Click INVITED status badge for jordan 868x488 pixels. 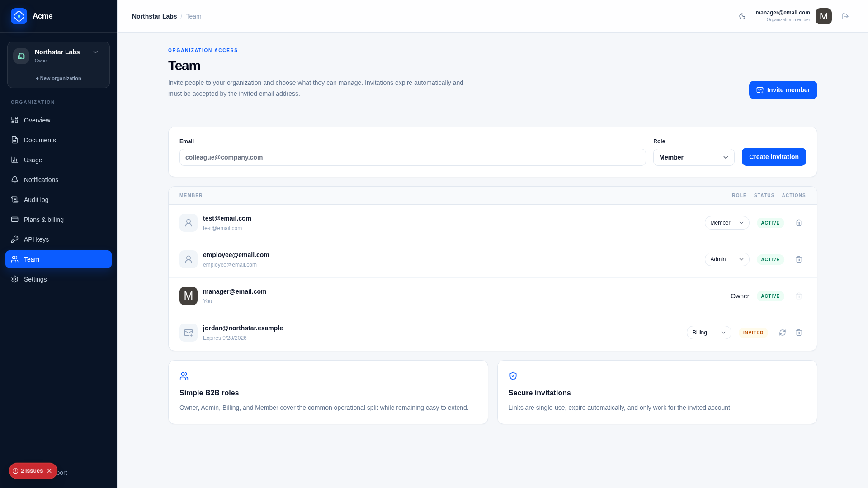[753, 333]
